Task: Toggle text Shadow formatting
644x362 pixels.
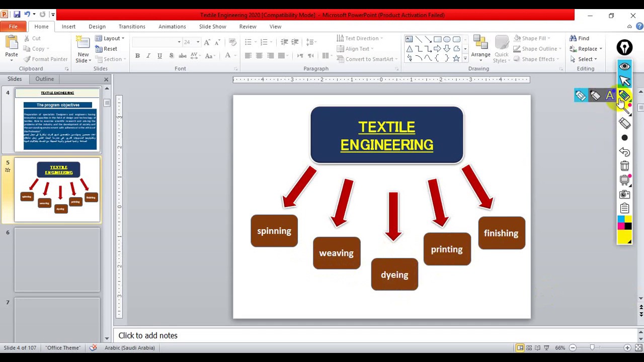Action: [x=171, y=55]
